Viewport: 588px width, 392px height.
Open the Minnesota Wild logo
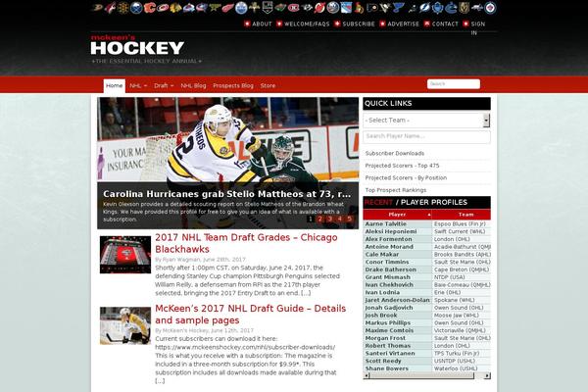point(280,8)
